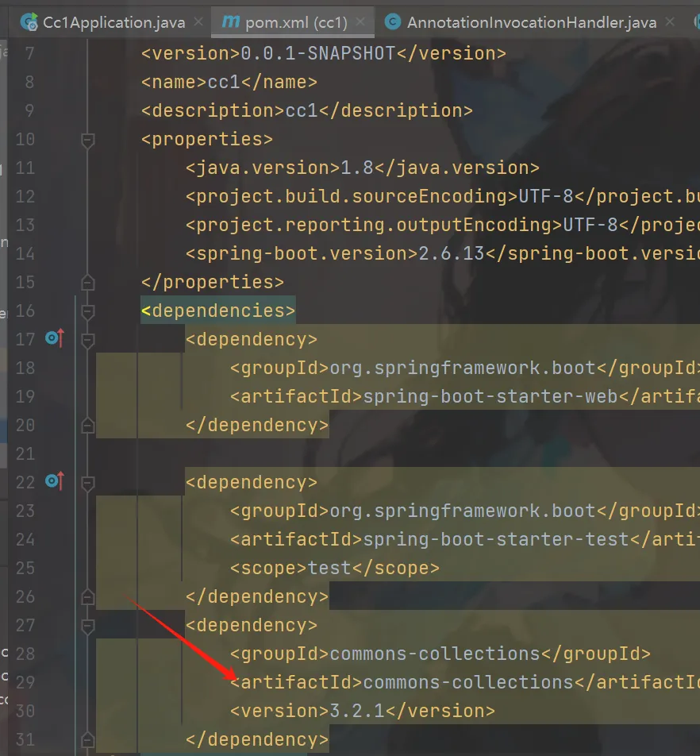Click the gutter override marker on line 22
Viewport: 700px width, 756px height.
pos(55,480)
